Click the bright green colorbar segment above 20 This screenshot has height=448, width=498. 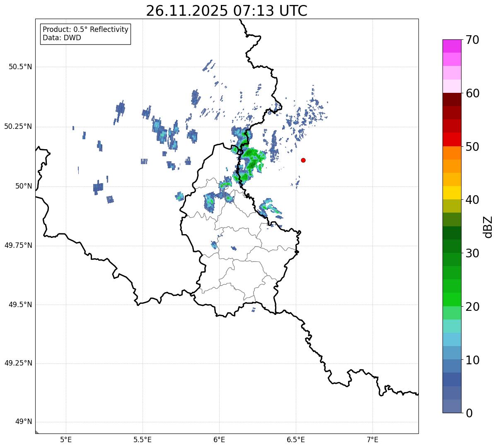pyautogui.click(x=452, y=300)
